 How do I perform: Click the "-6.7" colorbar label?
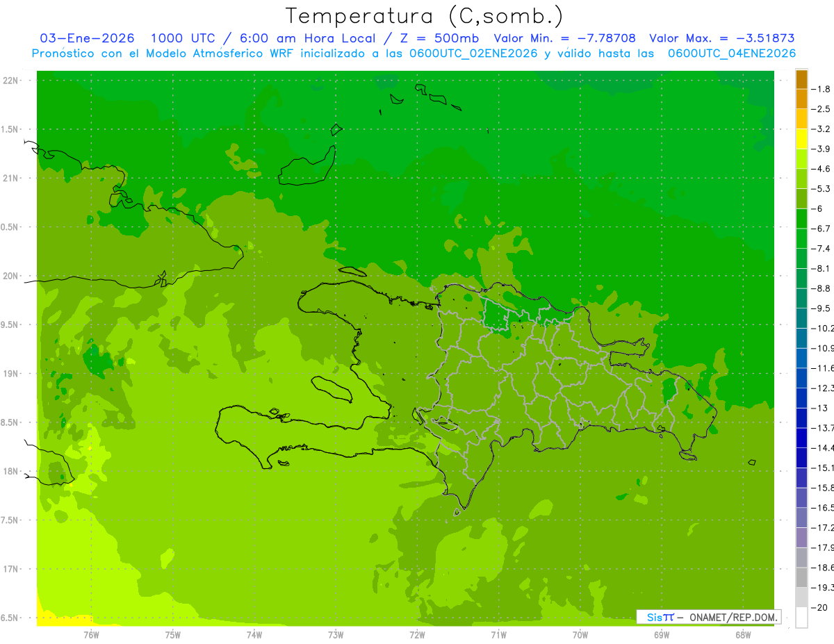click(821, 229)
